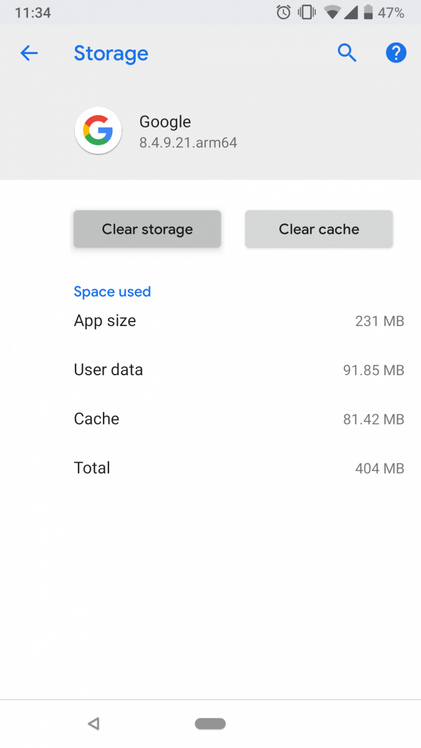
Task: Open help via question mark icon
Action: pyautogui.click(x=396, y=53)
